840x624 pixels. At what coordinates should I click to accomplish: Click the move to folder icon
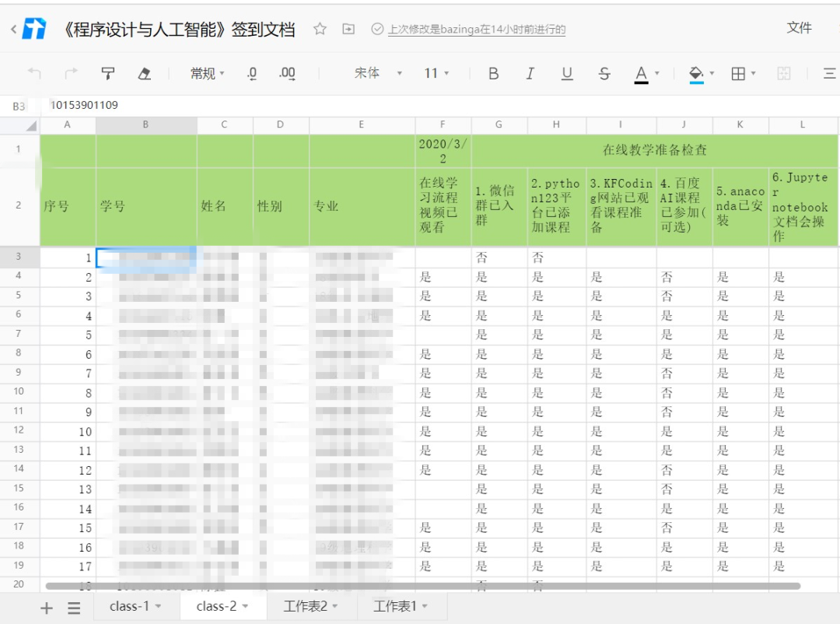348,30
